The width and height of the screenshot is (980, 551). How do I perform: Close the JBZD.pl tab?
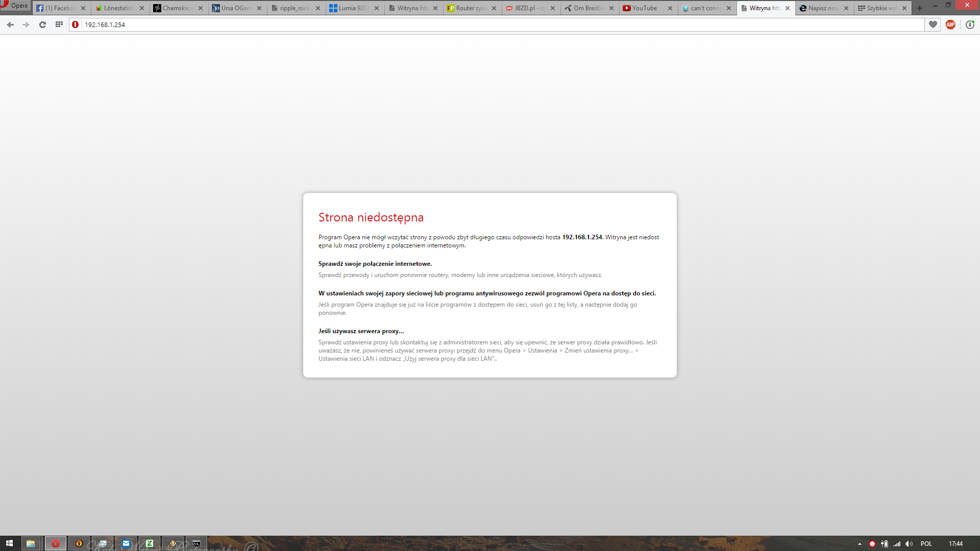pos(553,8)
